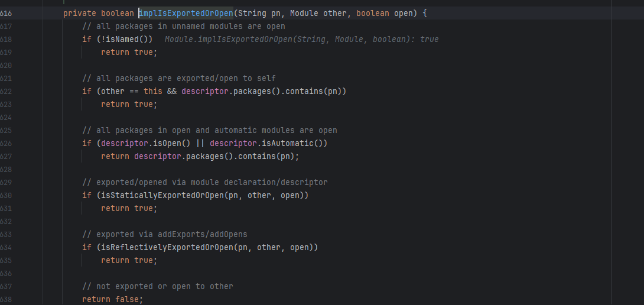
Task: Click line number 626 in the gutter
Action: tap(6, 144)
